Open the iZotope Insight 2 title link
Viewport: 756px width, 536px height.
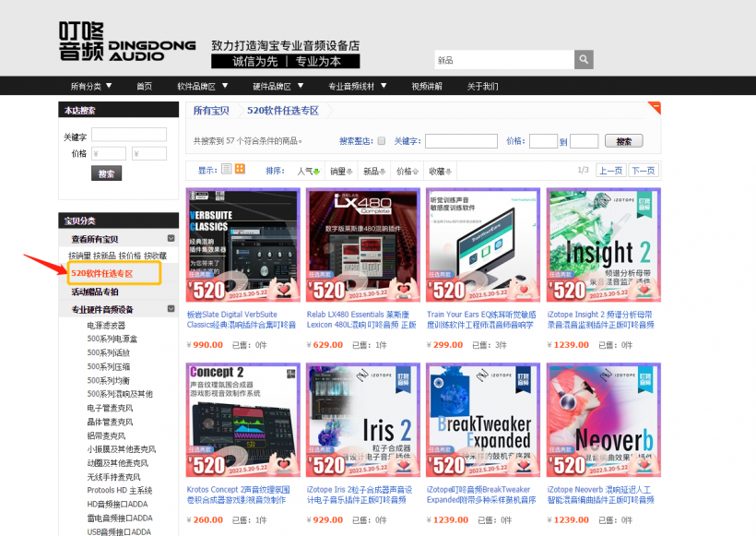pyautogui.click(x=601, y=319)
